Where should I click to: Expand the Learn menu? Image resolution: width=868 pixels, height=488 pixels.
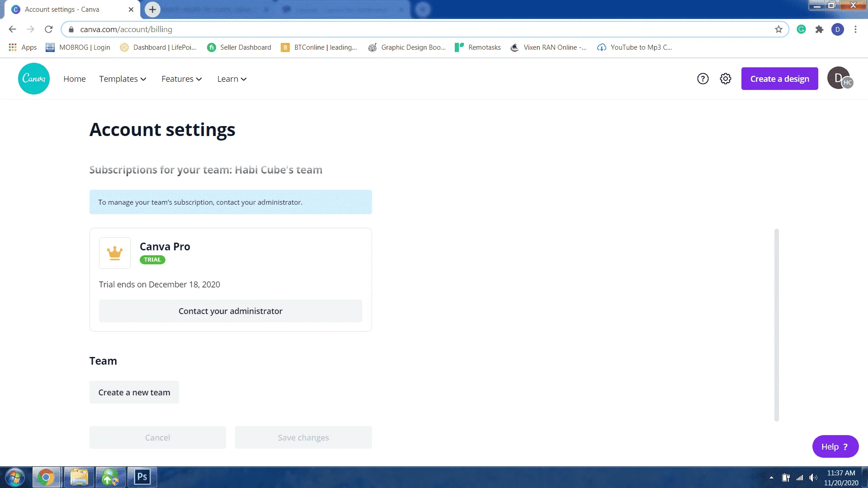coord(232,79)
